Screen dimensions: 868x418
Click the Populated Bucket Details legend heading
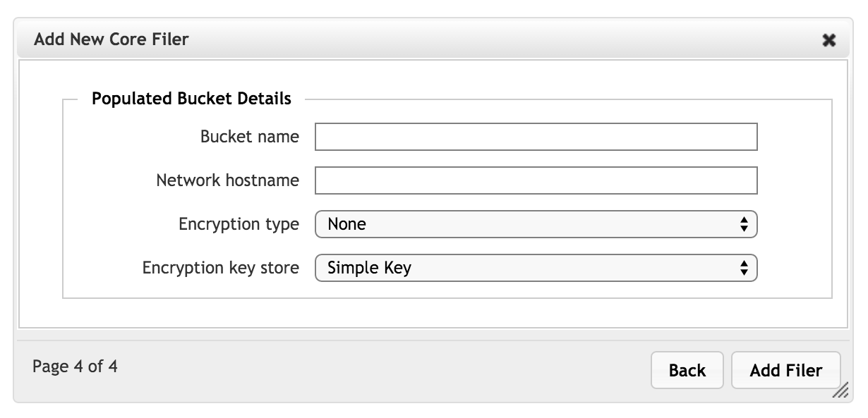click(x=191, y=99)
